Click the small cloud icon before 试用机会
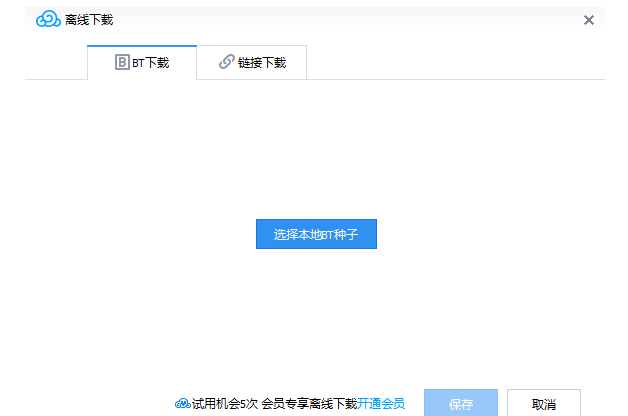The image size is (628, 416). click(x=182, y=404)
